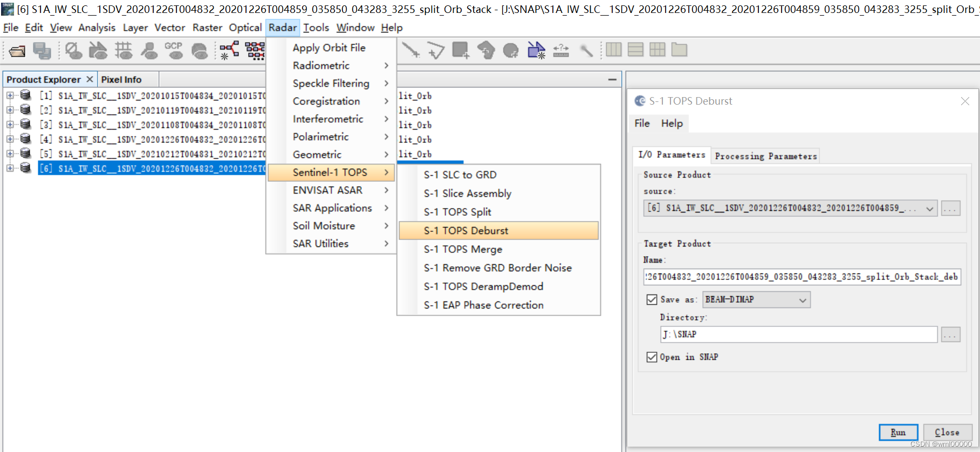Image resolution: width=980 pixels, height=452 pixels.
Task: Toggle the no-data overlay icon
Action: pos(73,51)
